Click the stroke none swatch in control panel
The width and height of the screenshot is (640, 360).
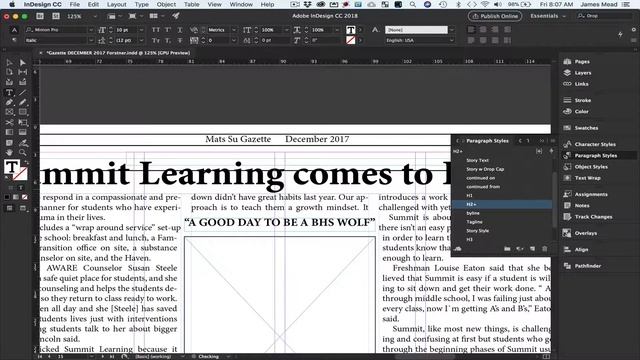point(351,40)
